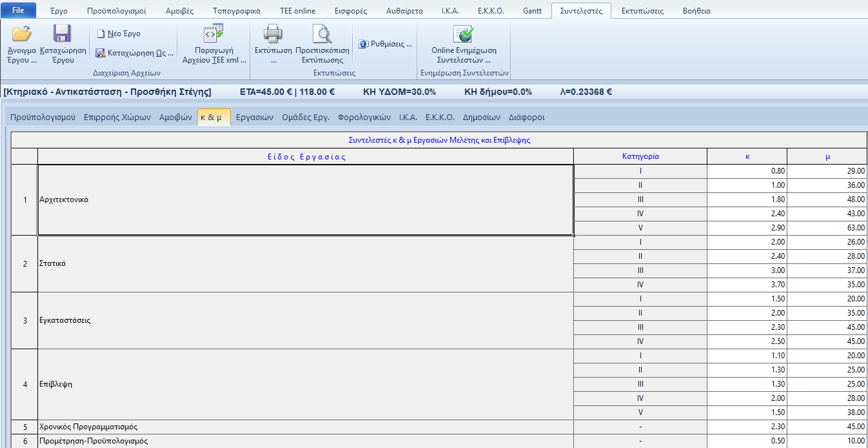
Task: Select the Φορολογικών sub-tab
Action: click(364, 117)
